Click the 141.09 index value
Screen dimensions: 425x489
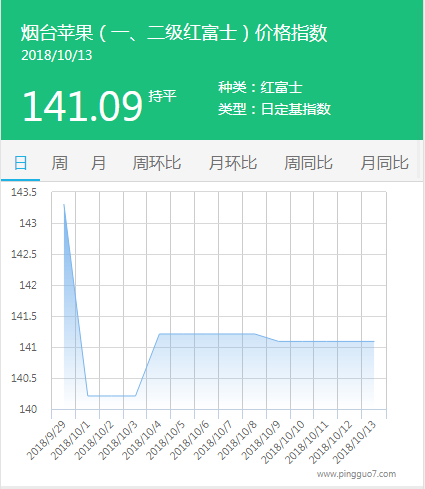82,106
